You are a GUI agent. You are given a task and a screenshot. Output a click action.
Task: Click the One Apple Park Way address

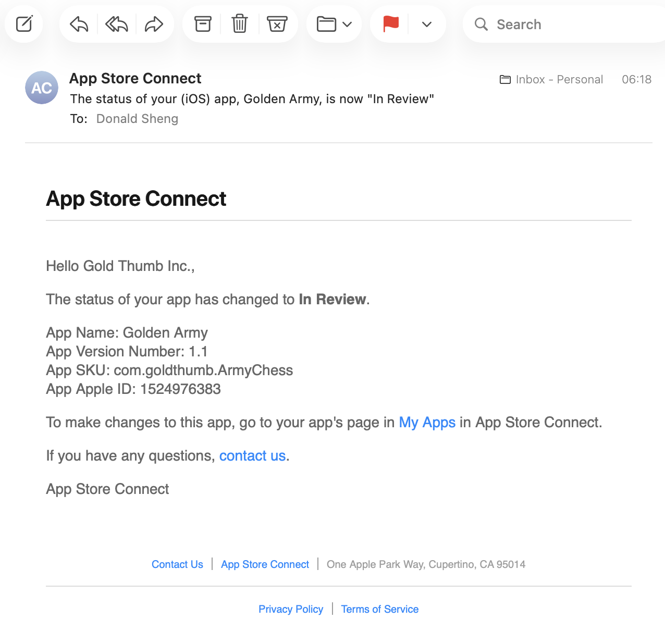click(426, 564)
